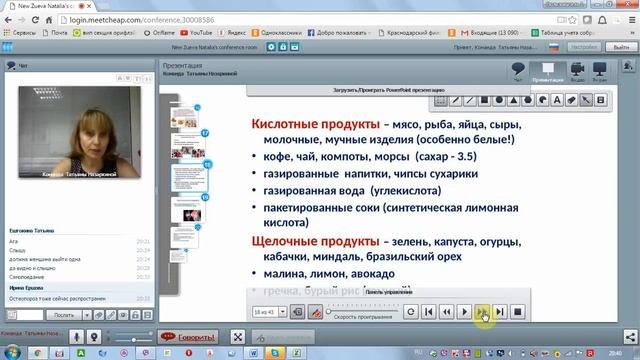Open the Send button dropdown arrow
The height and width of the screenshot is (360, 640).
[87, 315]
